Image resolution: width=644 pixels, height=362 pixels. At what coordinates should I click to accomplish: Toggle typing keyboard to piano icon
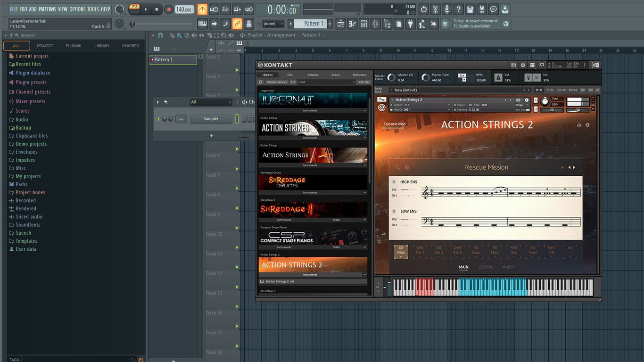(x=202, y=24)
